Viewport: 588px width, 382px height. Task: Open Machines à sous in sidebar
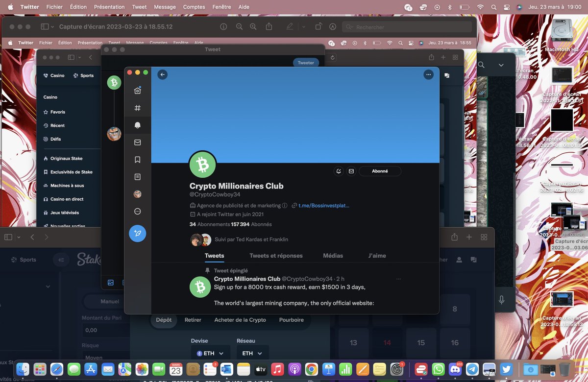pos(63,186)
